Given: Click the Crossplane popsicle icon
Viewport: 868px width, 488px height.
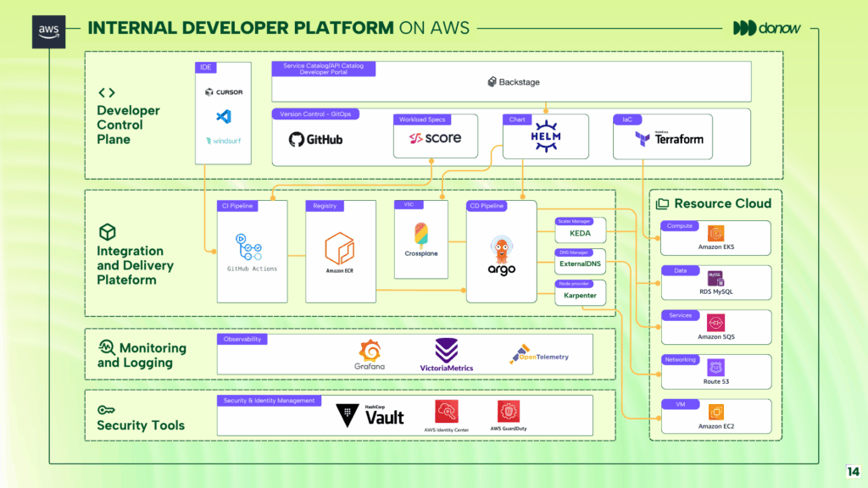Looking at the screenshot, I should click(421, 235).
